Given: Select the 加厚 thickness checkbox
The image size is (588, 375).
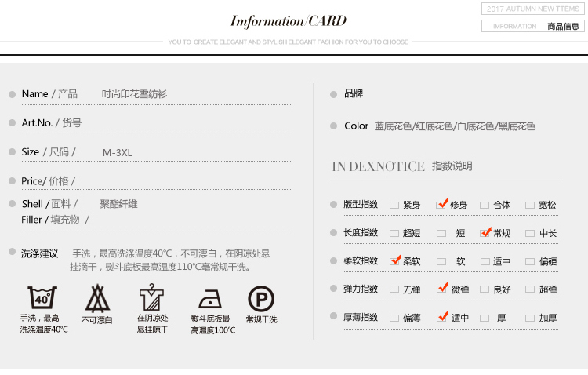Looking at the screenshot, I should (x=530, y=318).
